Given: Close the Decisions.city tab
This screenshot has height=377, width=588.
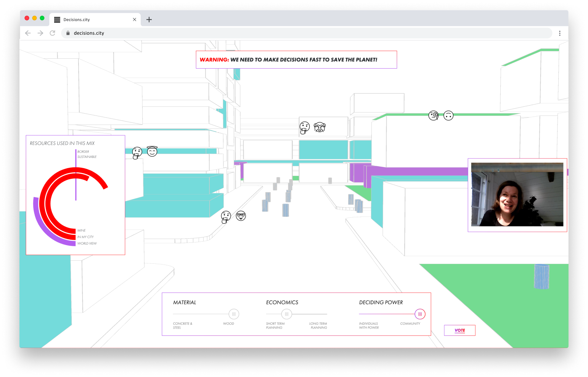Looking at the screenshot, I should [x=135, y=19].
